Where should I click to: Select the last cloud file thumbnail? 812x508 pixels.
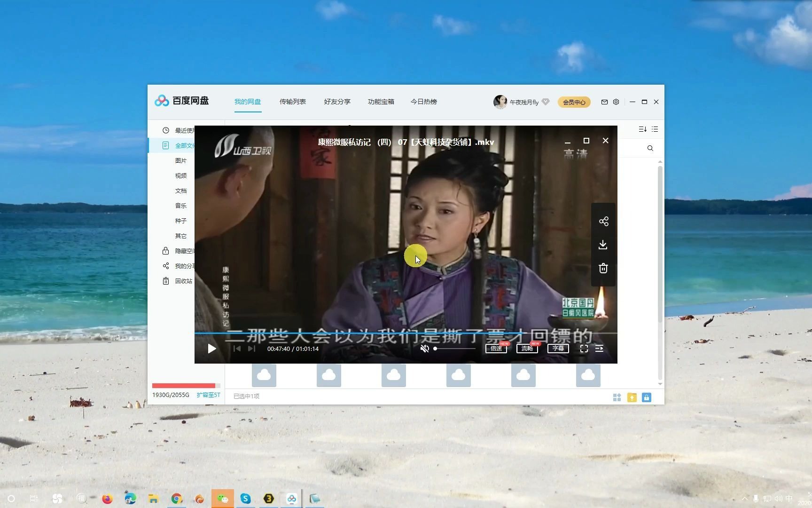(x=588, y=375)
